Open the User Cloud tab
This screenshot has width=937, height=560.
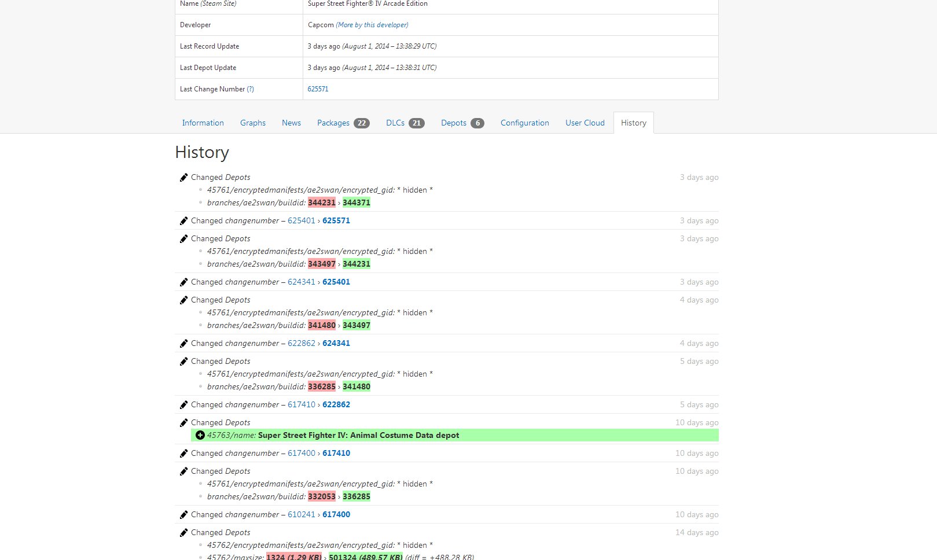[585, 123]
